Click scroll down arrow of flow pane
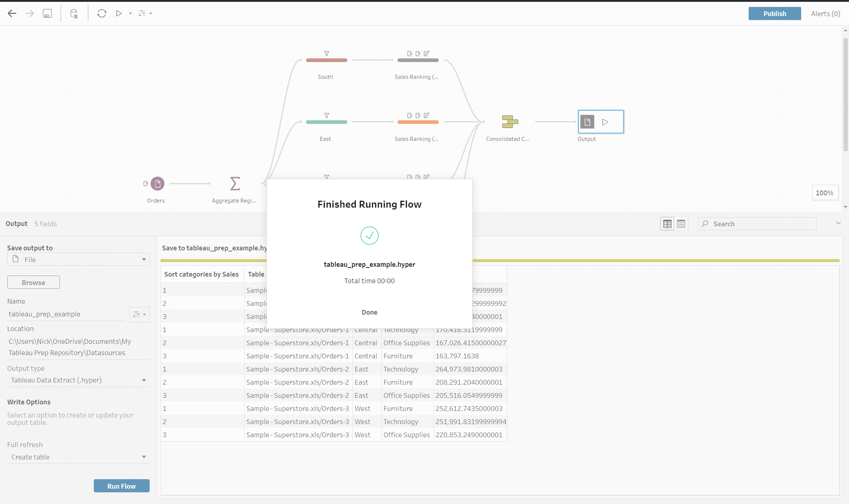Viewport: 849px width, 504px height. tap(845, 207)
